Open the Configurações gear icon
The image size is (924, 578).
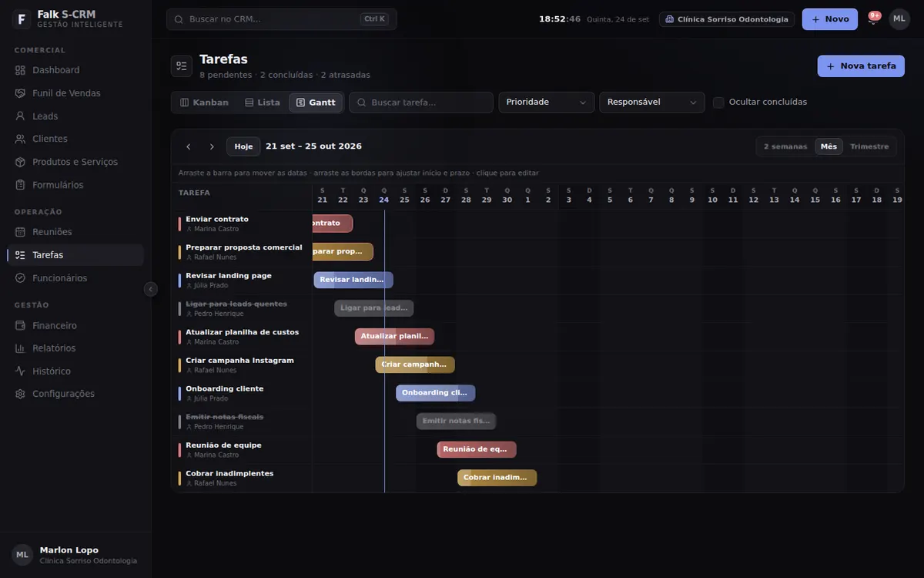[x=20, y=394]
